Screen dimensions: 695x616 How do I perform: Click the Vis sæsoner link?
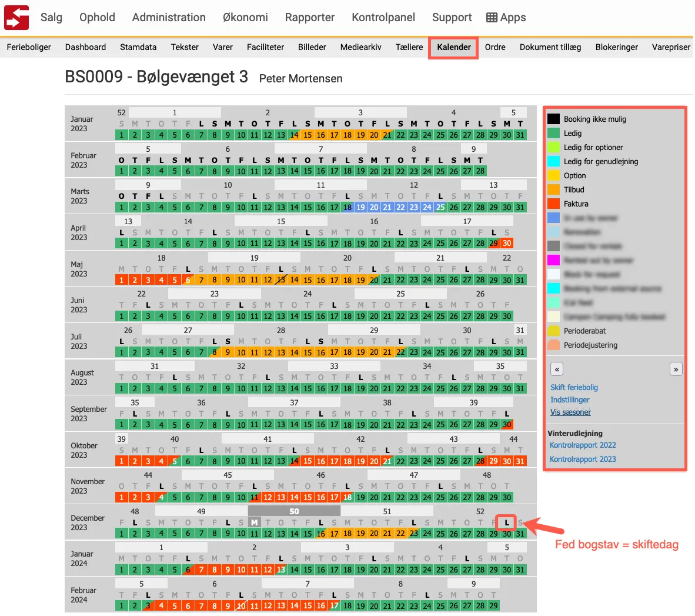click(x=570, y=412)
